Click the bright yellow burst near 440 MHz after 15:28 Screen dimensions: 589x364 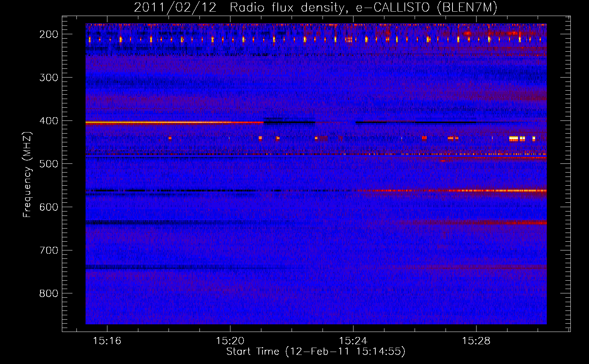point(513,138)
